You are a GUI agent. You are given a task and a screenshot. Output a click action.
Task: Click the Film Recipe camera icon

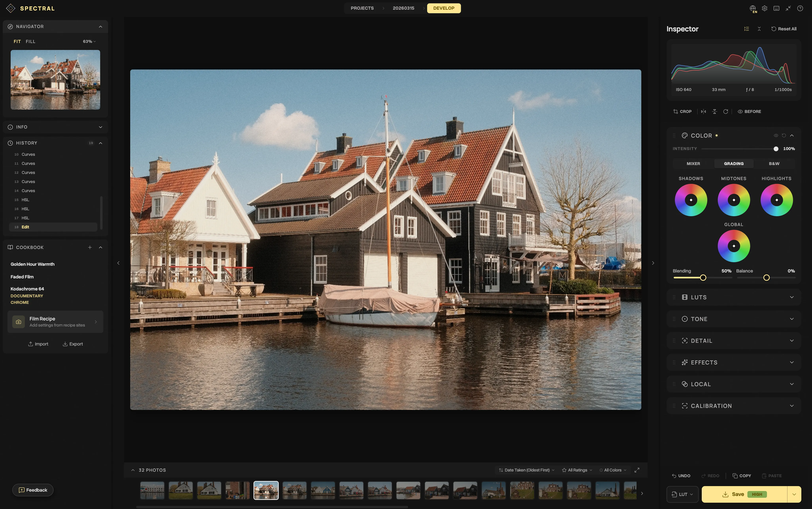[19, 321]
